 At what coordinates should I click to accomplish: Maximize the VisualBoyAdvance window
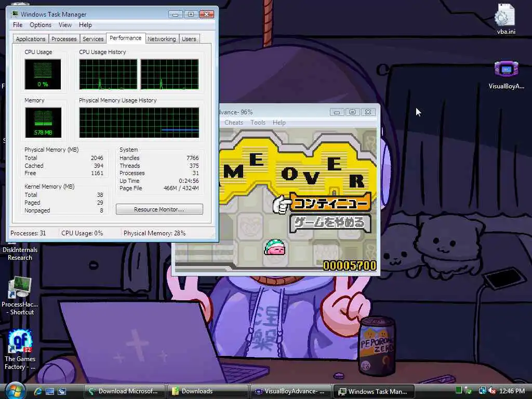353,112
